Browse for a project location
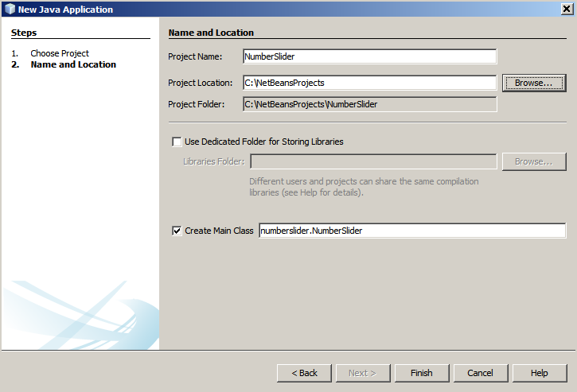Viewport: 577px width, 392px height. pyautogui.click(x=533, y=83)
